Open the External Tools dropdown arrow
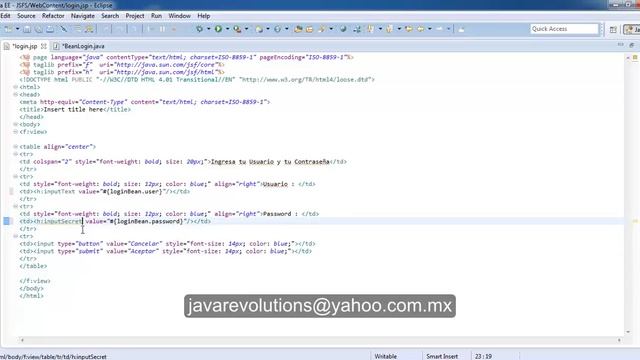This screenshot has height=360, width=640. click(247, 29)
